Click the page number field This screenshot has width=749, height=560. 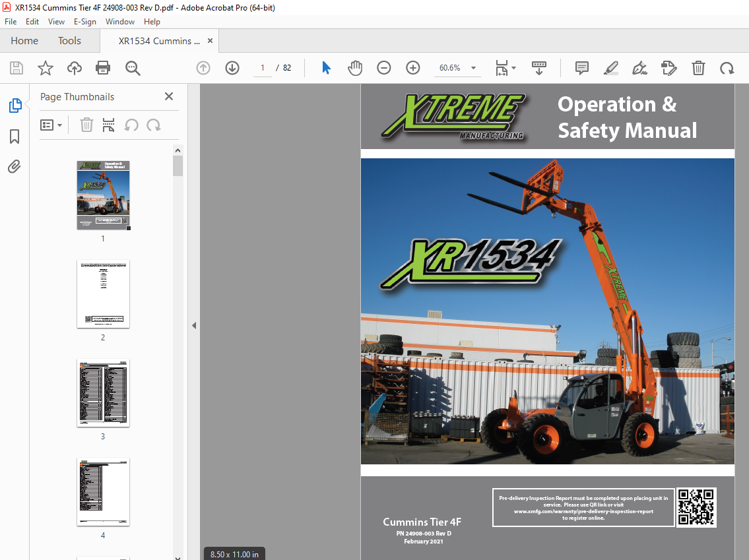click(x=262, y=68)
